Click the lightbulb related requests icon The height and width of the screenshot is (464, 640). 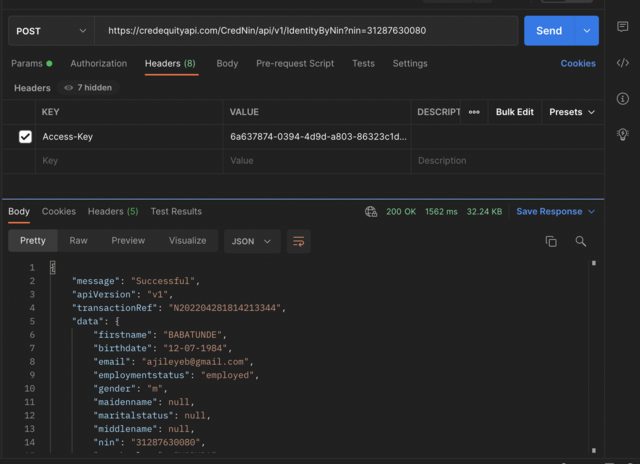622,134
